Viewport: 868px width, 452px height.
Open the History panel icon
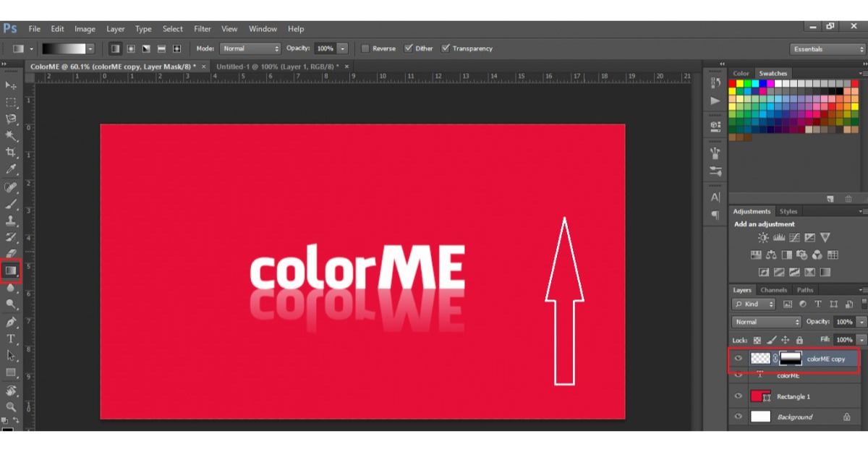tap(715, 82)
